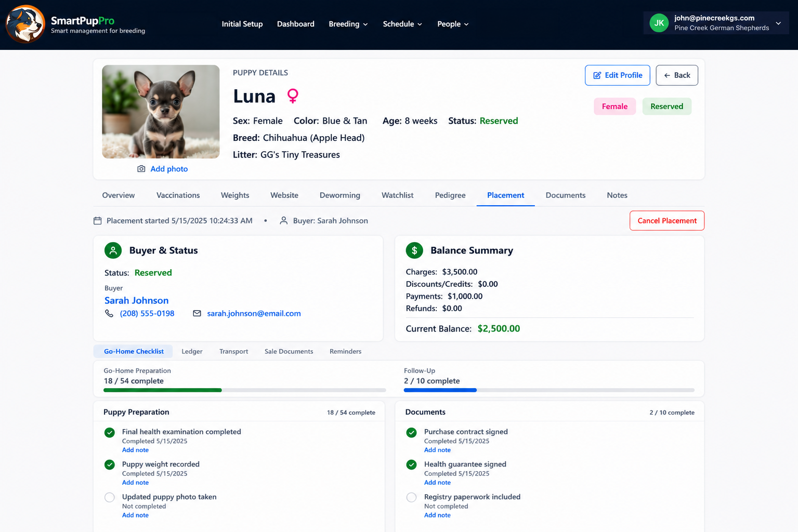The image size is (798, 532).
Task: Check Updated puppy photo taken
Action: click(x=110, y=497)
